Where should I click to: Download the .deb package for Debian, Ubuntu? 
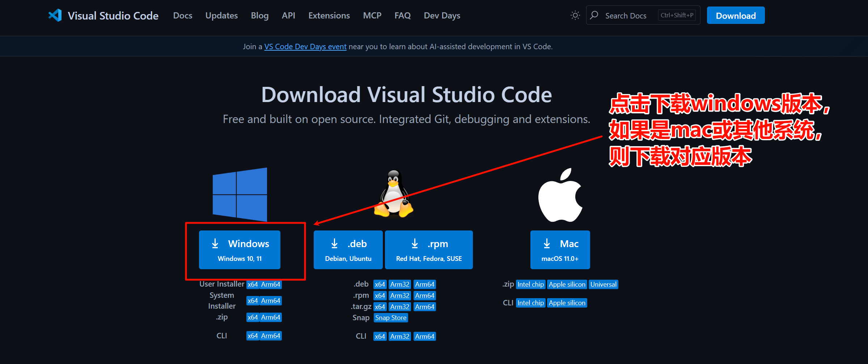point(348,250)
